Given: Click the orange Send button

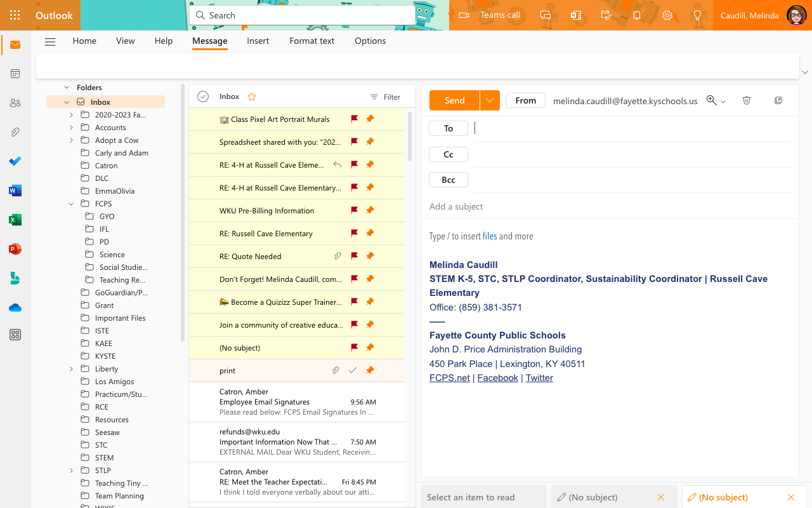Looking at the screenshot, I should pyautogui.click(x=455, y=100).
